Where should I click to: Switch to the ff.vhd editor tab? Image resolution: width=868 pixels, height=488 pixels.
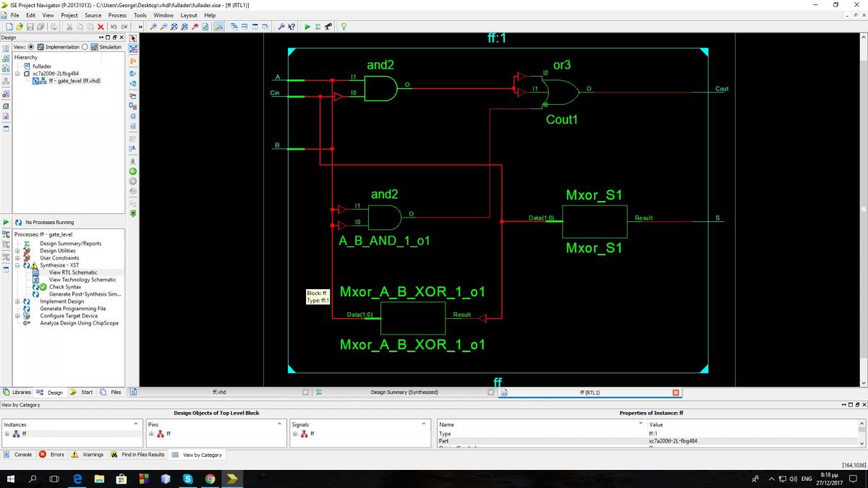coord(219,392)
